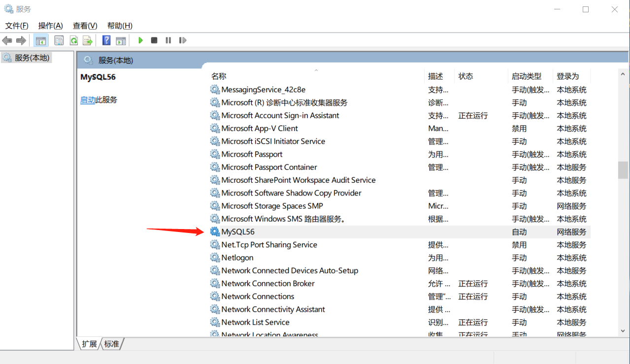This screenshot has height=364, width=630.
Task: Switch to the 标准 tab
Action: [x=112, y=344]
